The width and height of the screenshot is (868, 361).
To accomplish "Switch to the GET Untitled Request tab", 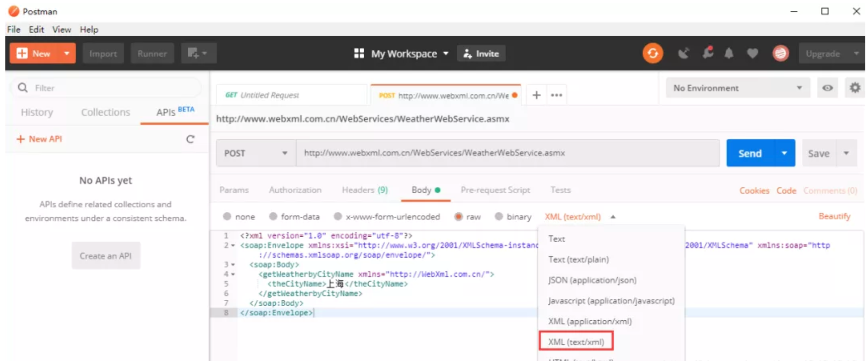I will click(x=291, y=95).
